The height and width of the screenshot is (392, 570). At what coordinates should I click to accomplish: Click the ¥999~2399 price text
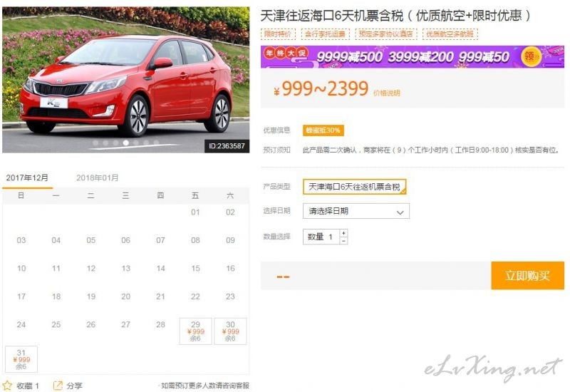click(x=321, y=88)
